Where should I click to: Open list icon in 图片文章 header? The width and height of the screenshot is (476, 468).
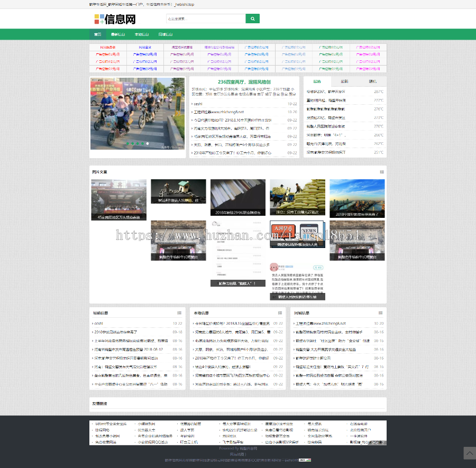[382, 172]
